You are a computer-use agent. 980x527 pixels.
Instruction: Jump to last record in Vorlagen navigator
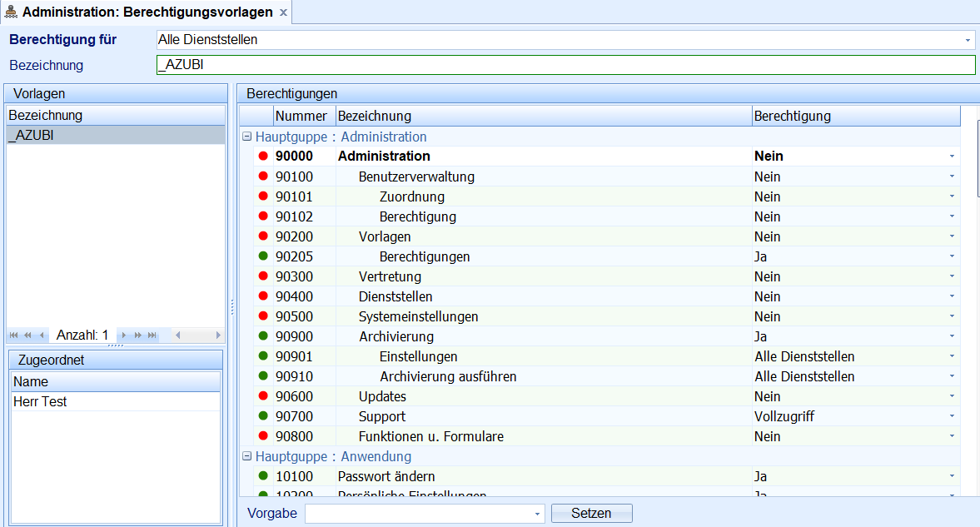tap(152, 336)
